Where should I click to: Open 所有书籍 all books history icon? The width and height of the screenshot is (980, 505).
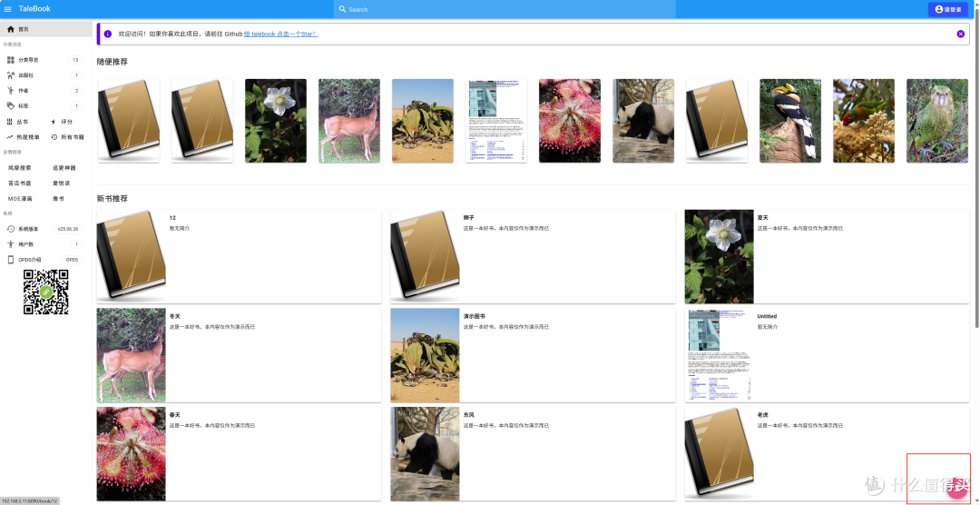click(54, 136)
